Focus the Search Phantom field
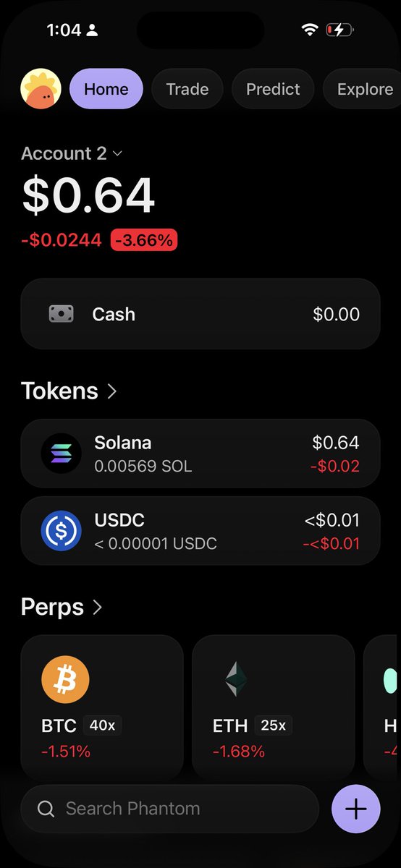Screen dimensions: 401x868 (170, 809)
